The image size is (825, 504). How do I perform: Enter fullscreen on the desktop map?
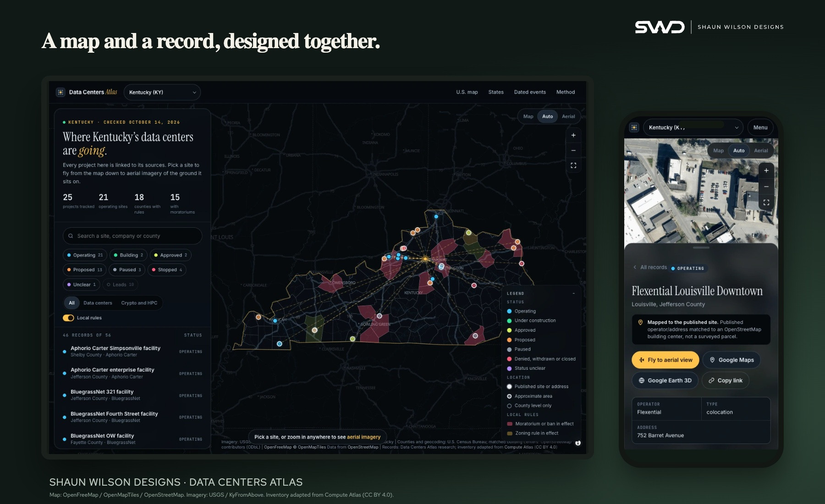coord(573,165)
